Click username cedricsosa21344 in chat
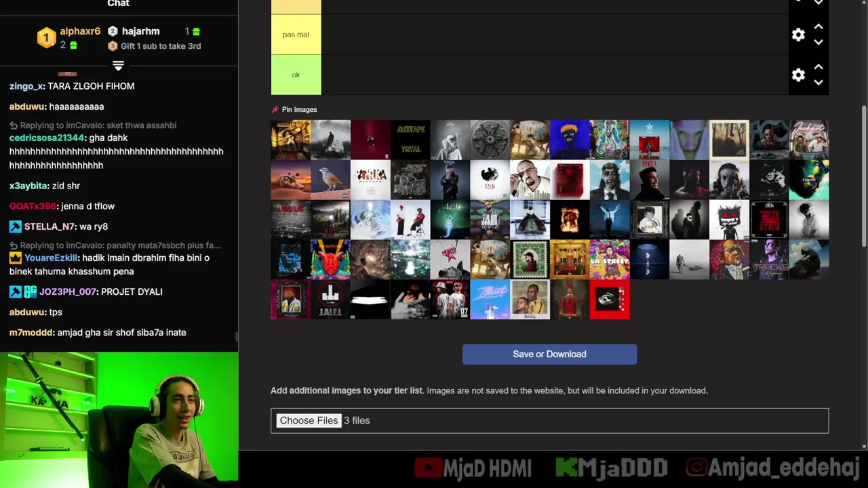The image size is (868, 488). coord(47,138)
